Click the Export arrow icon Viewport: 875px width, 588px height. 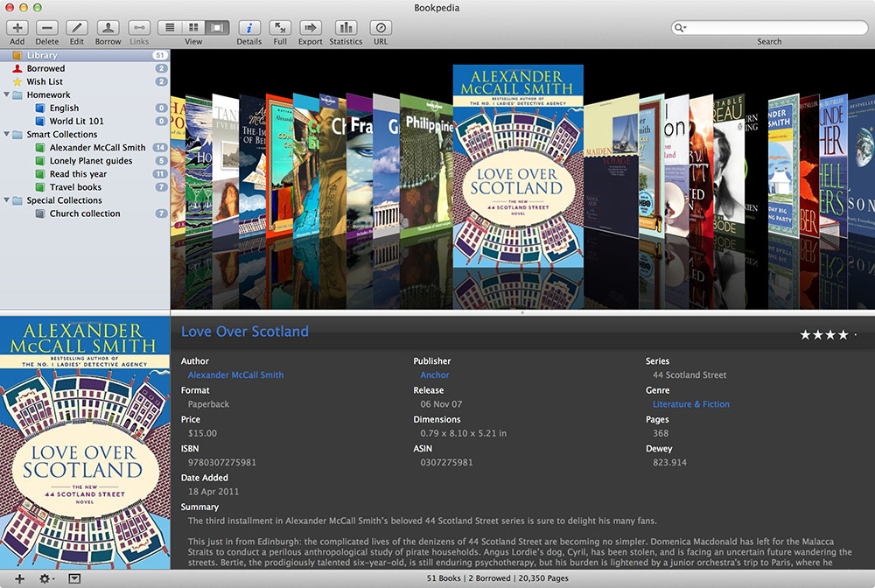click(310, 27)
